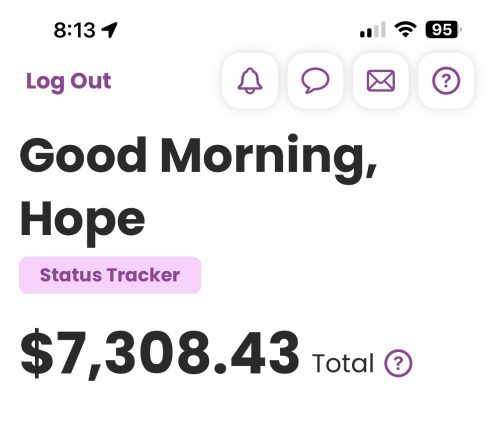Open notifications with the bell icon
This screenshot has width=500, height=428.
[x=250, y=81]
